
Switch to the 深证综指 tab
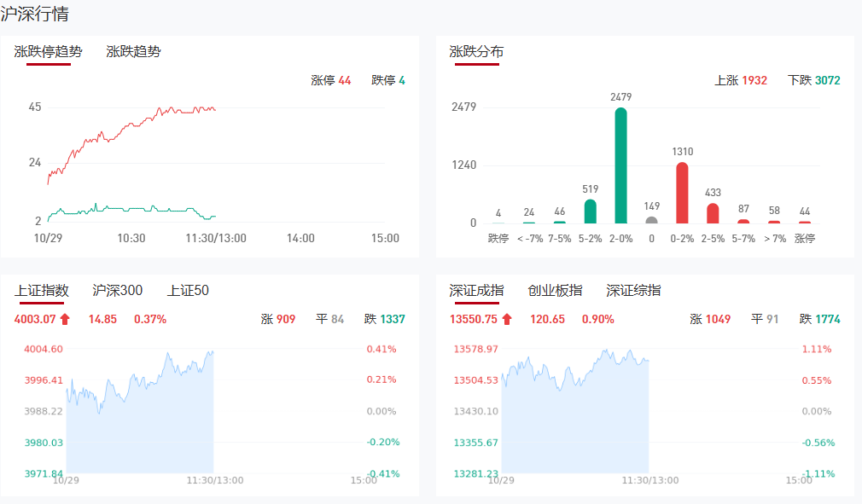point(633,291)
